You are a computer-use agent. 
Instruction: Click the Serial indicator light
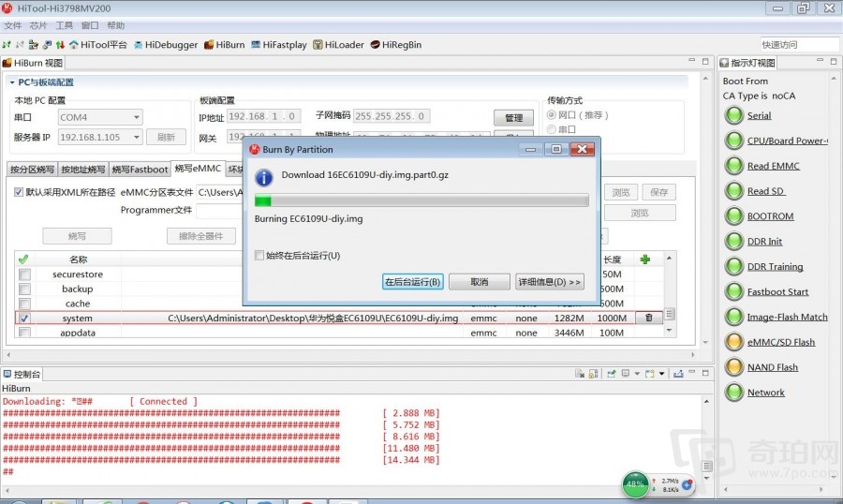733,115
